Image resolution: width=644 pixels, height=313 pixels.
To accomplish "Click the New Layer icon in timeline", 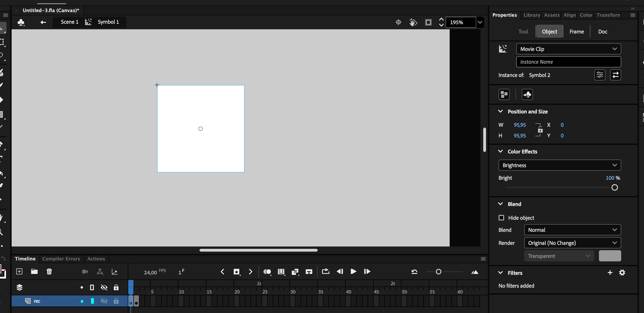I will 19,271.
